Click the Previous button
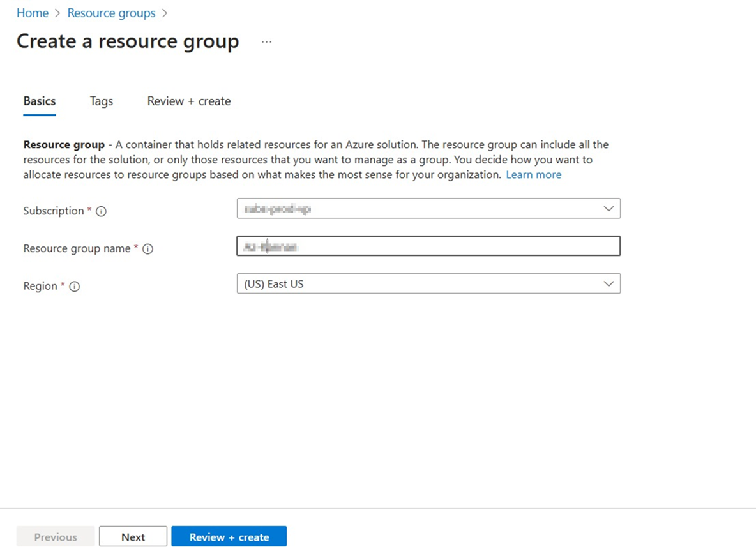The image size is (756, 556). (x=56, y=536)
